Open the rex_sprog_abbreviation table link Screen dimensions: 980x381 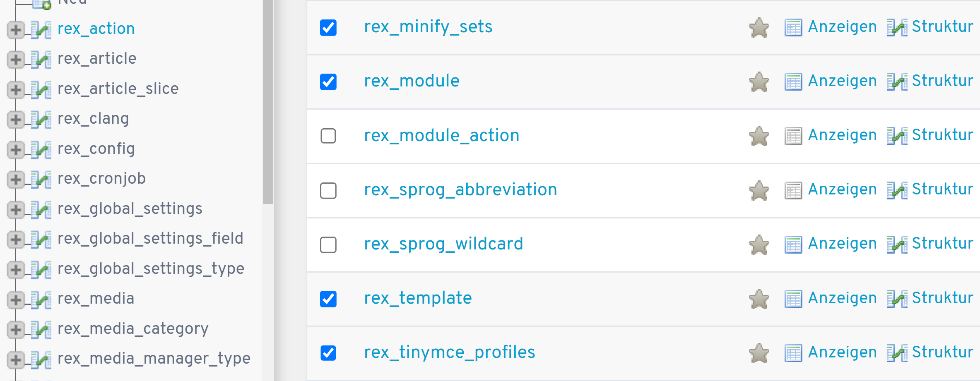point(460,189)
